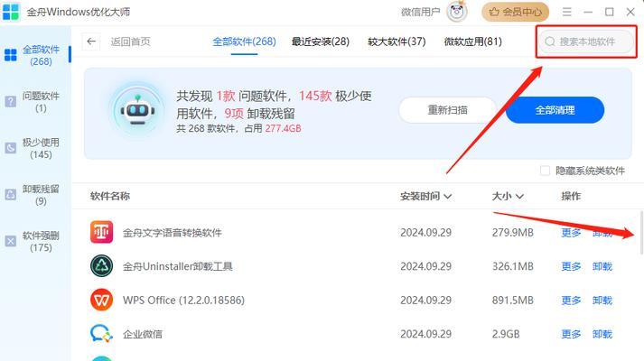Click the 操作 column header
The image size is (644, 361).
[x=571, y=196]
